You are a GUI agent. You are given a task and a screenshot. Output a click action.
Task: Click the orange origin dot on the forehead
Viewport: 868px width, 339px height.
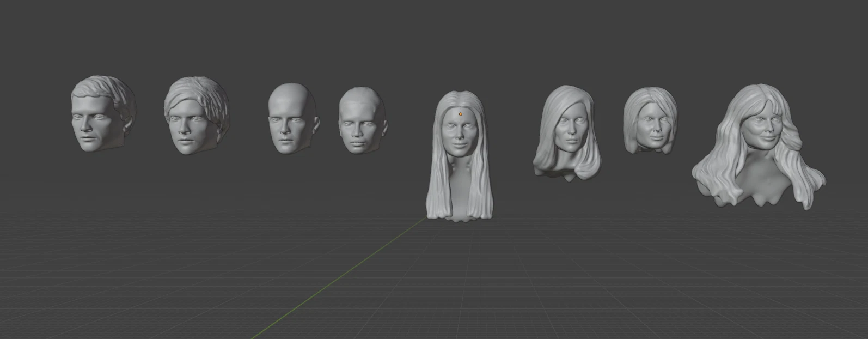460,114
